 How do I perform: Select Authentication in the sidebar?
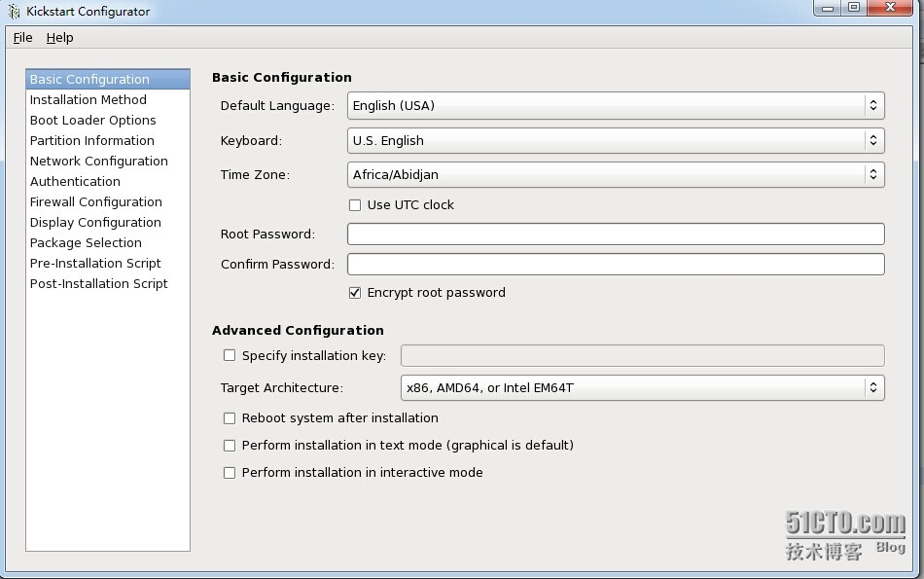coord(108,182)
